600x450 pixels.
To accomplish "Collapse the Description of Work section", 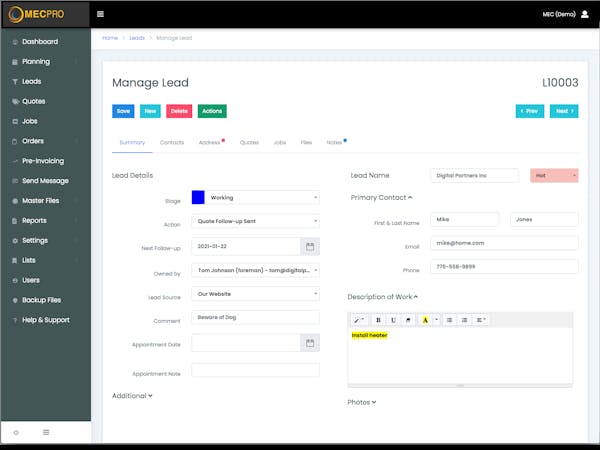I will (x=383, y=297).
